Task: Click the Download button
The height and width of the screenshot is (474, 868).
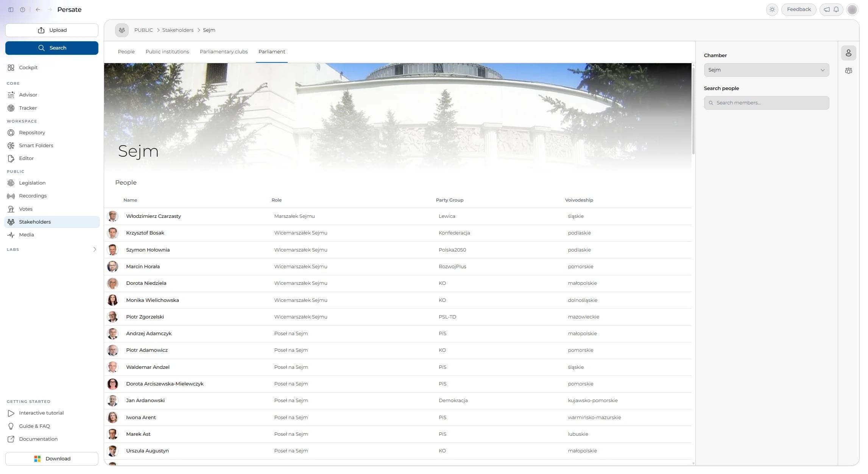Action: [52, 459]
